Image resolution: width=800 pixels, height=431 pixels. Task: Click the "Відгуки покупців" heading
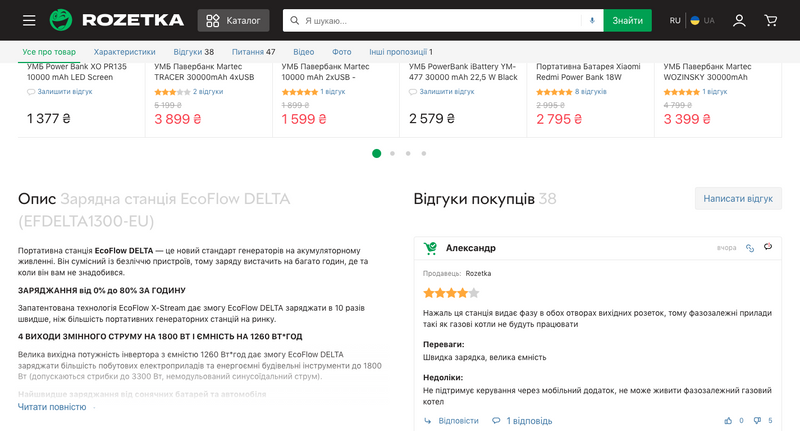(x=474, y=198)
